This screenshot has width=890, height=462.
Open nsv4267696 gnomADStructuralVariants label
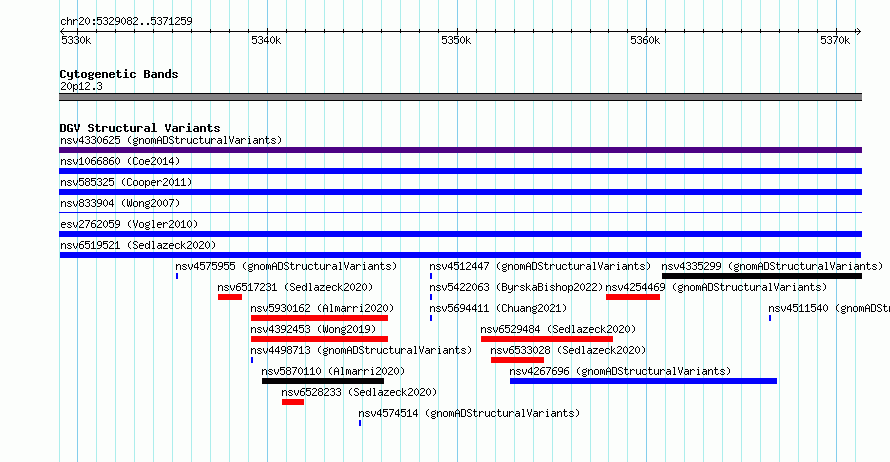click(620, 371)
